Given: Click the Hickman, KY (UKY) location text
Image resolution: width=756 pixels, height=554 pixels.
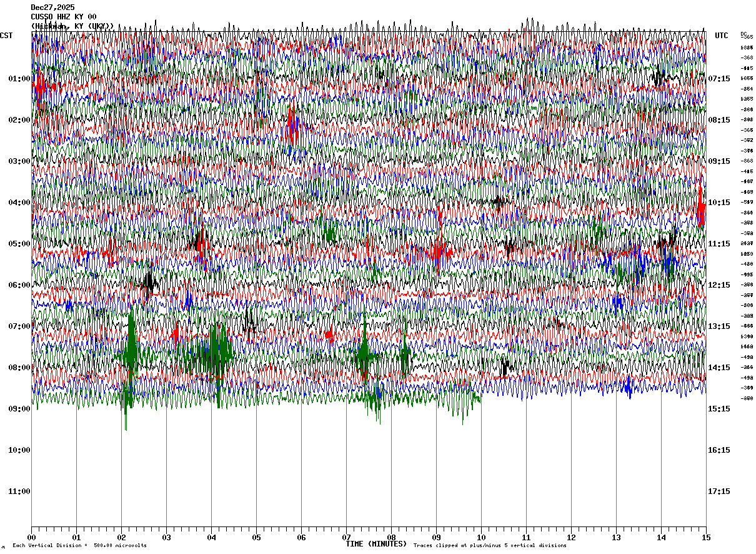Looking at the screenshot, I should pos(72,26).
